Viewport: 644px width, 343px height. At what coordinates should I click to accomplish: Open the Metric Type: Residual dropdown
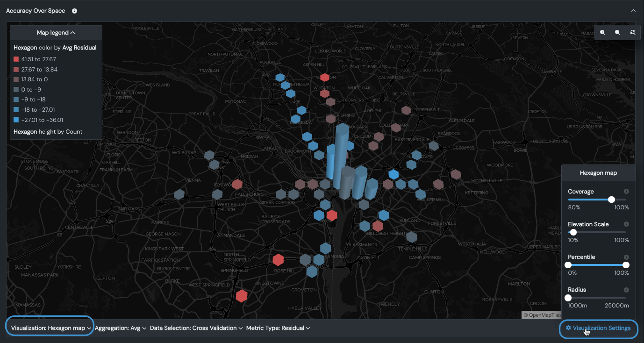pyautogui.click(x=278, y=328)
